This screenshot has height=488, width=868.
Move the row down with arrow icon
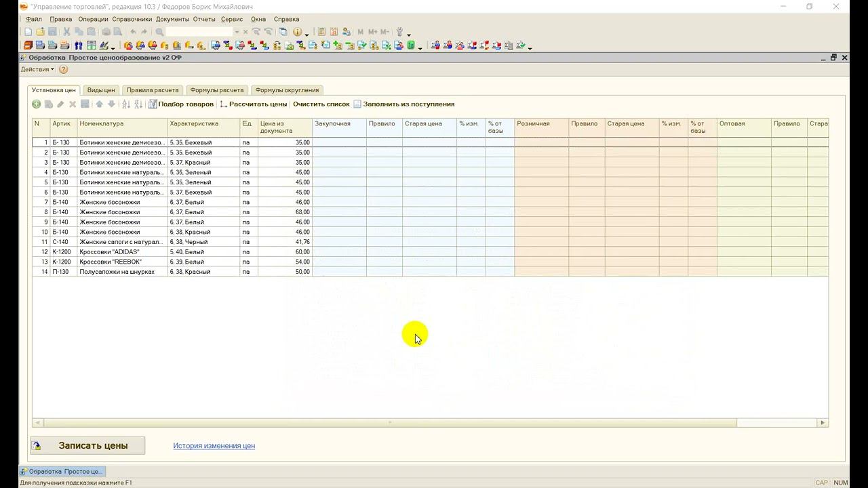[x=112, y=104]
